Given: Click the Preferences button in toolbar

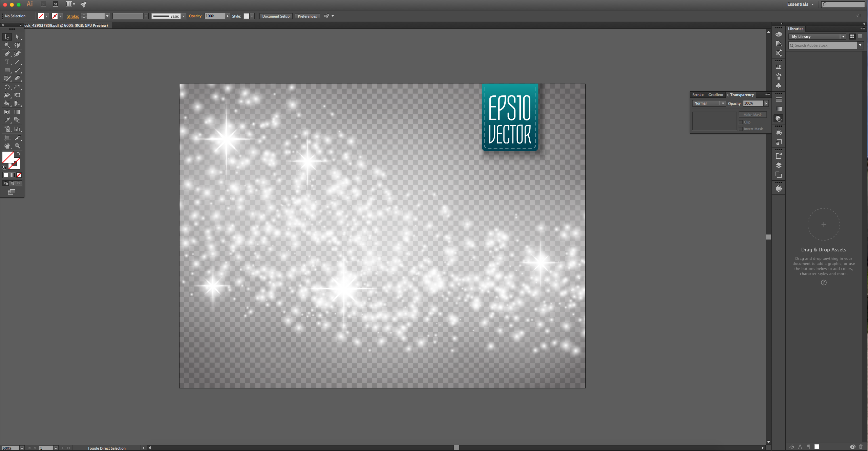Looking at the screenshot, I should coord(308,16).
